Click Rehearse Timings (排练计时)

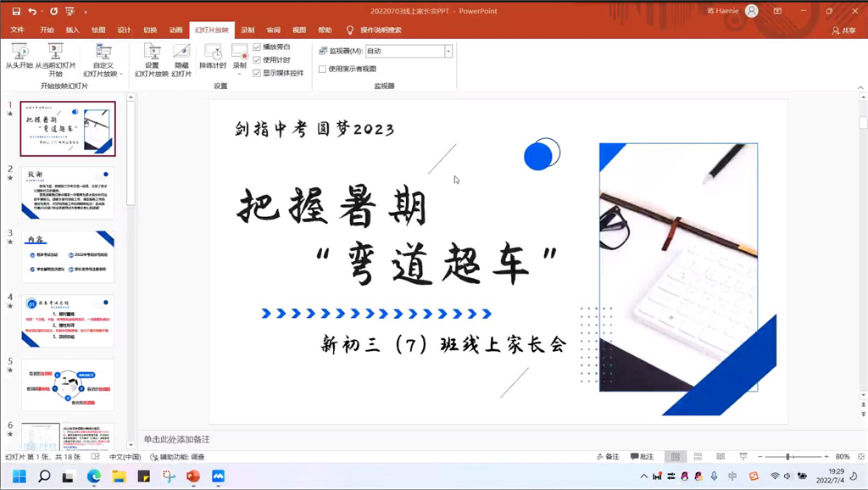[213, 57]
